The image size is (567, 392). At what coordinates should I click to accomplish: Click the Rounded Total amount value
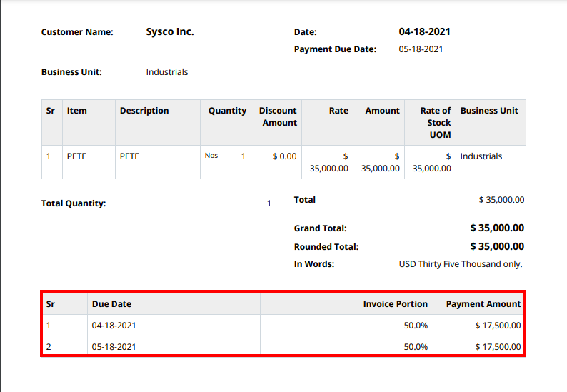[x=497, y=246]
